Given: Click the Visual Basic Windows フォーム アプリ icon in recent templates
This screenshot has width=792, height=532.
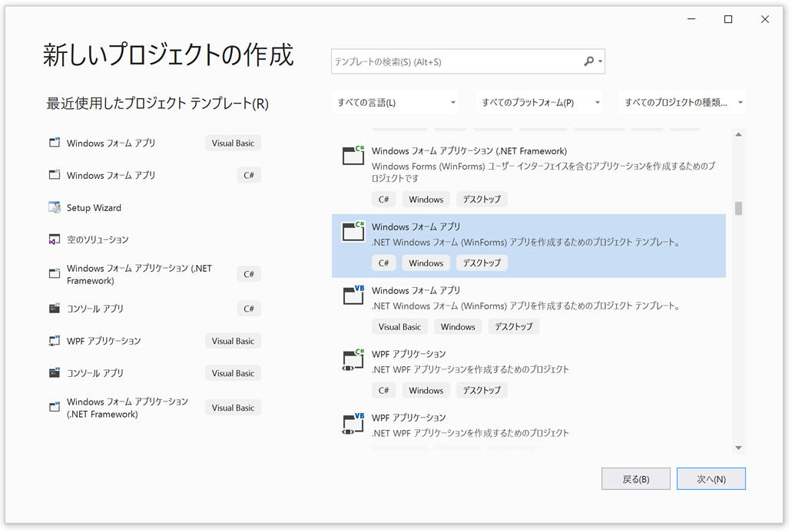Looking at the screenshot, I should (x=55, y=143).
